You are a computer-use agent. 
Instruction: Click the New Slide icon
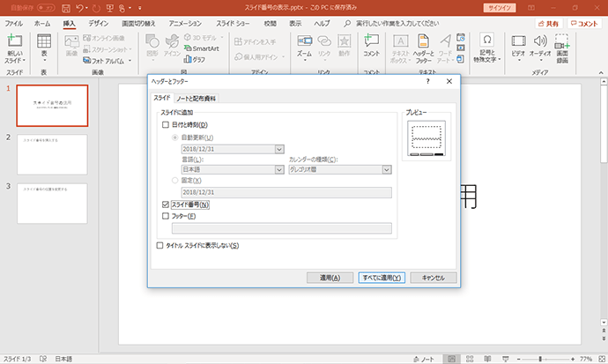click(15, 41)
